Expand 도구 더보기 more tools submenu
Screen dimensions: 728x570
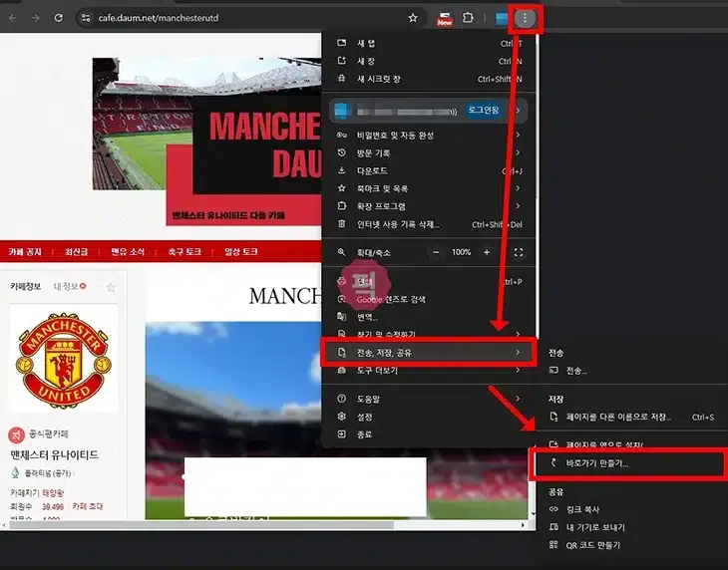(x=429, y=371)
